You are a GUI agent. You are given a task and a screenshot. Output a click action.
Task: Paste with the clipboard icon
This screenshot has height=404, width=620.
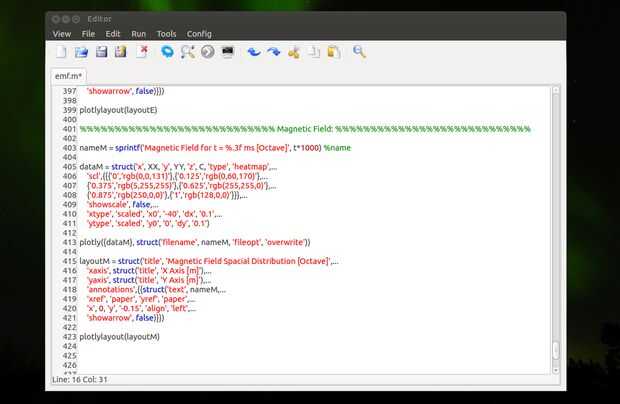coord(334,52)
